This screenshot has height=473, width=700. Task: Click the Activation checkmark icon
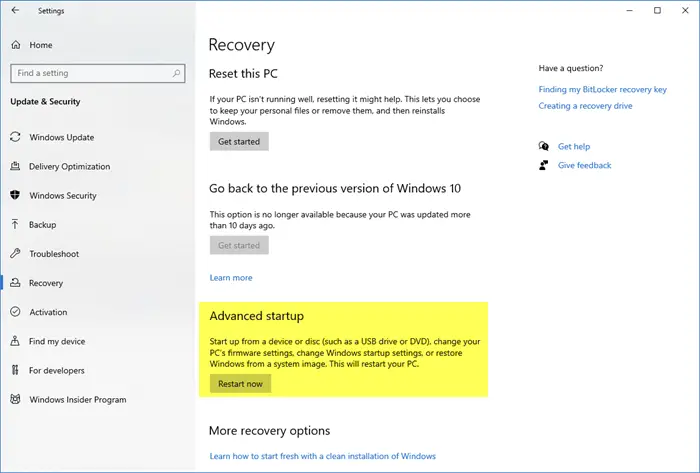point(16,312)
